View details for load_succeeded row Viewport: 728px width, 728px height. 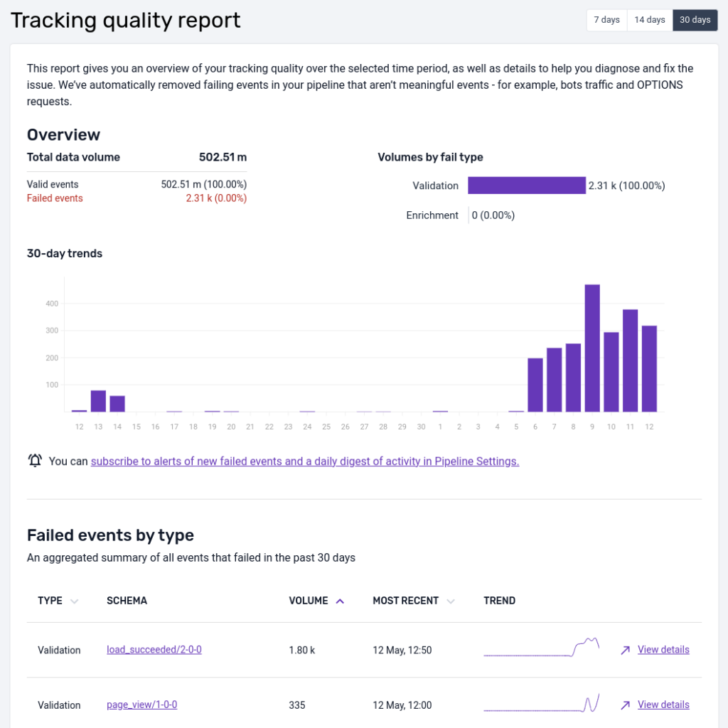[x=663, y=650]
